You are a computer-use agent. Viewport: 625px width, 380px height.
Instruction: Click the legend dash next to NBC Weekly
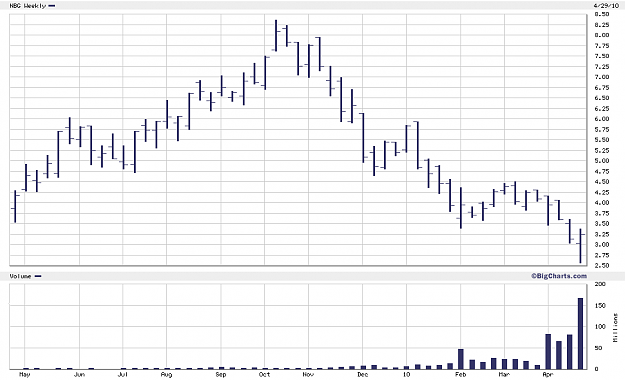coord(52,6)
